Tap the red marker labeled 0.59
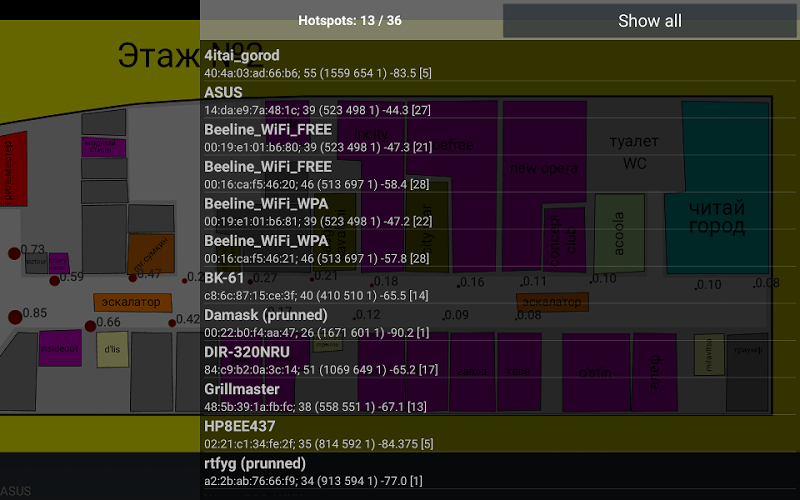Screen dimensions: 800x500 coord(55,281)
